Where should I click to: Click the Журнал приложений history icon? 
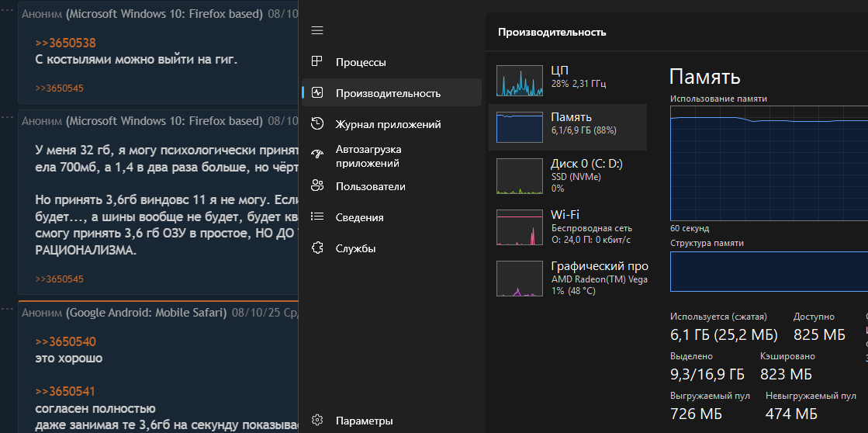pos(316,124)
